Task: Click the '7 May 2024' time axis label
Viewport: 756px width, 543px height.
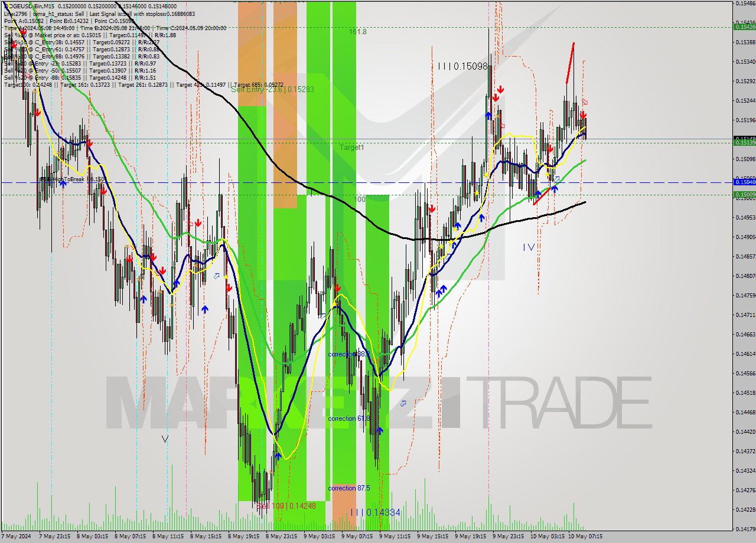Action: [x=17, y=537]
